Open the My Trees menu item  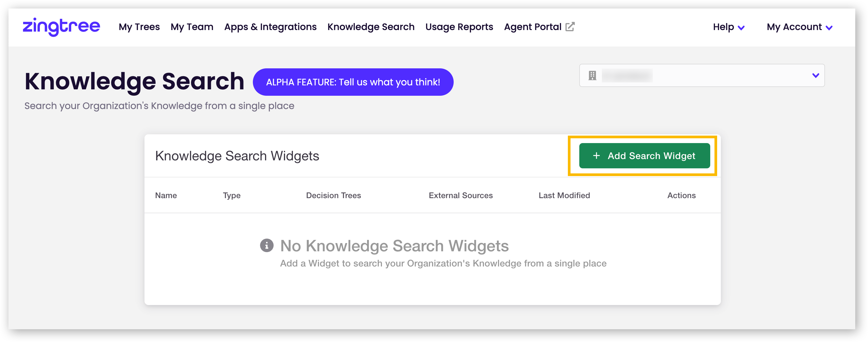tap(139, 27)
